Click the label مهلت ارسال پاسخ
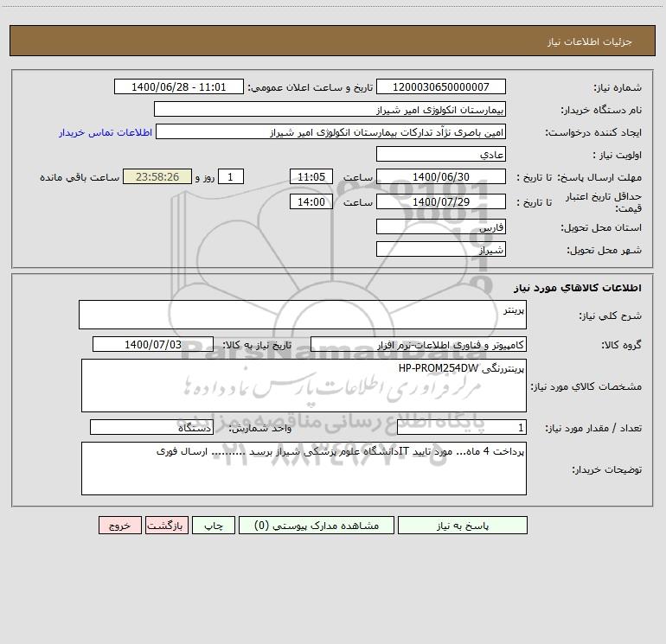Viewport: 666px width, 644px height. [599, 177]
